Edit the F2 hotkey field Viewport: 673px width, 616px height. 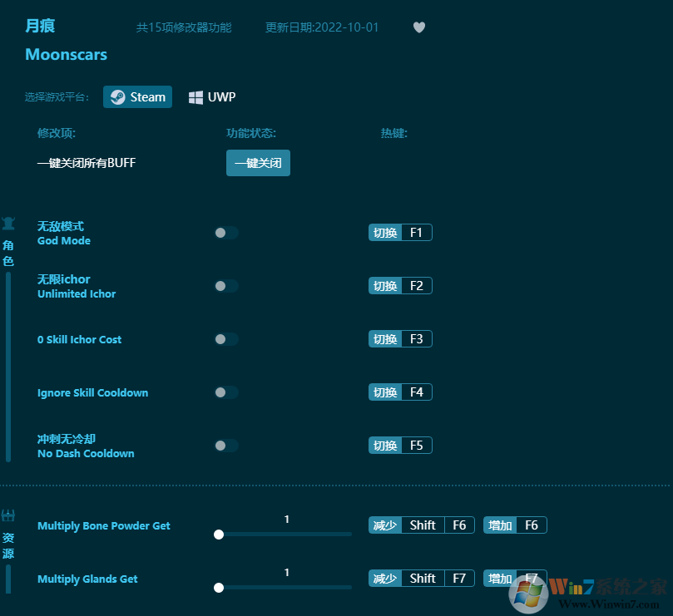(x=416, y=286)
